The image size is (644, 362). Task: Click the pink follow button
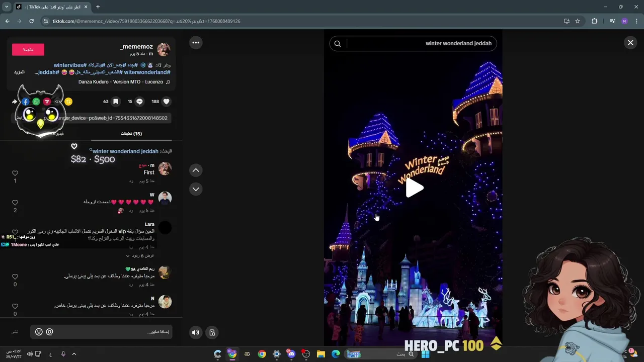coord(28,49)
